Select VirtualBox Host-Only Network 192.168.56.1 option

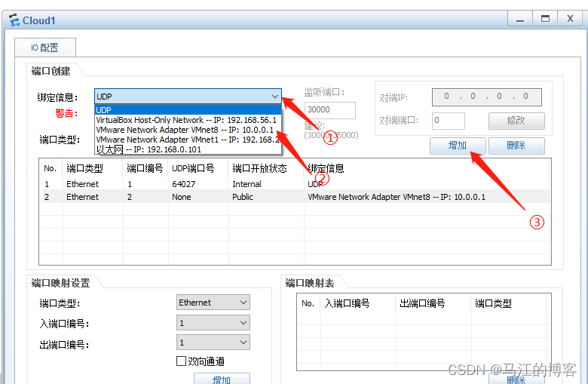click(188, 120)
